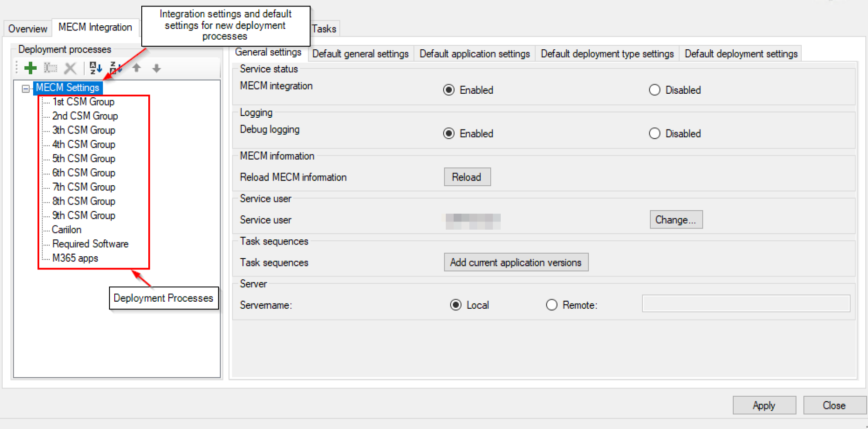Select the General settings tab
This screenshot has width=868, height=429.
(268, 52)
